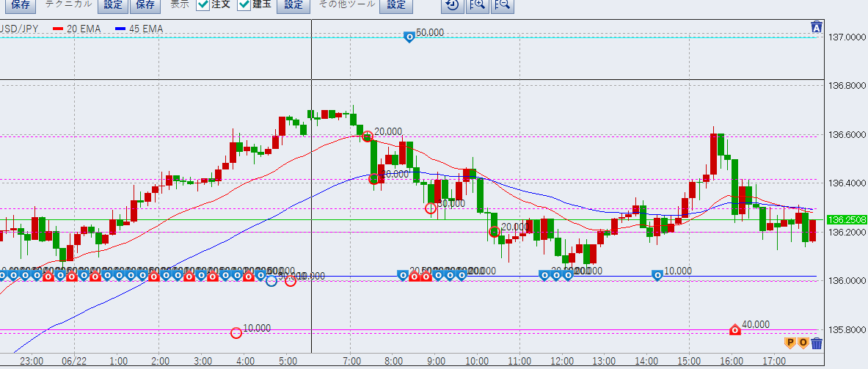This screenshot has height=369, width=868.
Task: Click the red circled 20,000 position marker near 136.60
Action: (367, 135)
